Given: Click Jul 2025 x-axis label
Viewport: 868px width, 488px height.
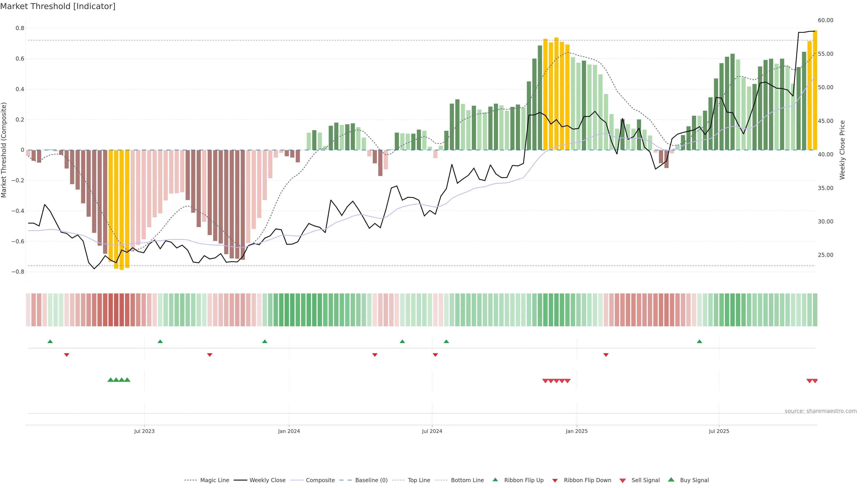Looking at the screenshot, I should click(719, 431).
